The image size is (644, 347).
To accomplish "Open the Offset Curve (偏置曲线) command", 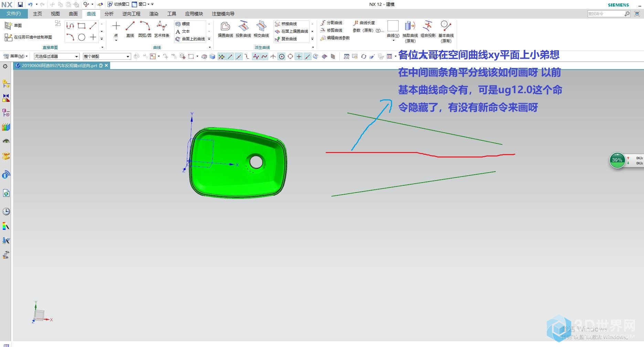I will tap(225, 29).
